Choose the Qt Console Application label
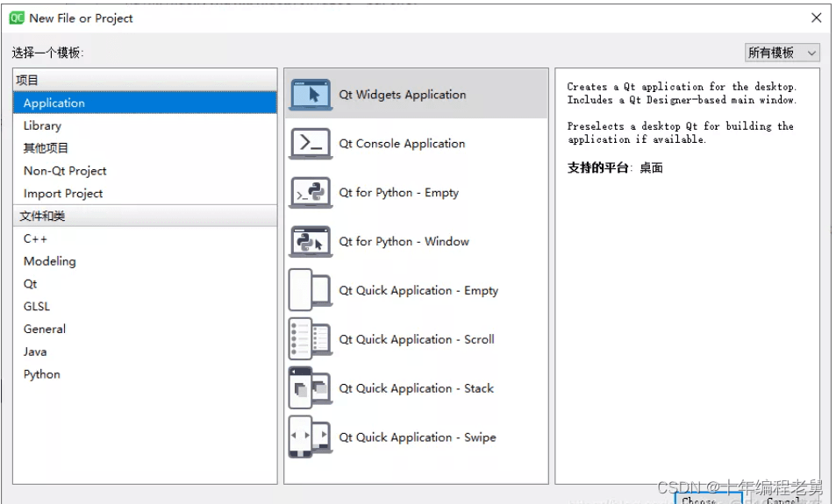The width and height of the screenshot is (836, 504). coord(402,144)
